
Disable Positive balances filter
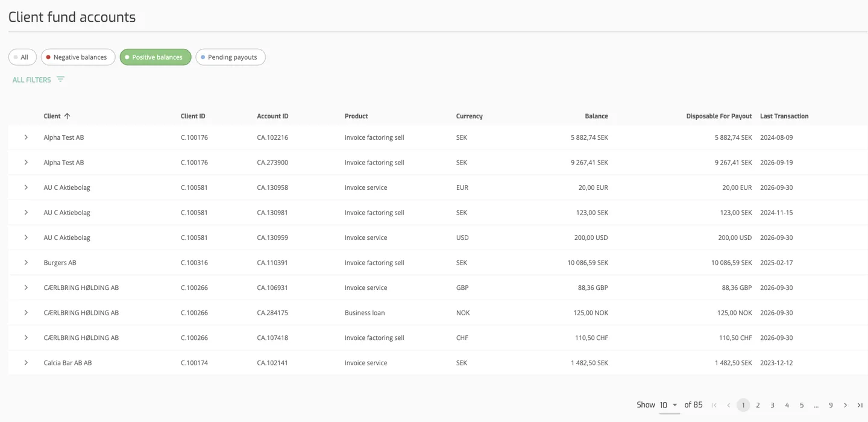[x=156, y=57]
